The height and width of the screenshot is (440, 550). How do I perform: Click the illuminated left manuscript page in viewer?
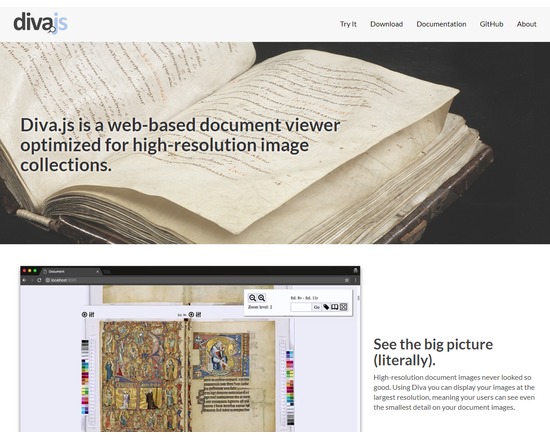[142, 376]
